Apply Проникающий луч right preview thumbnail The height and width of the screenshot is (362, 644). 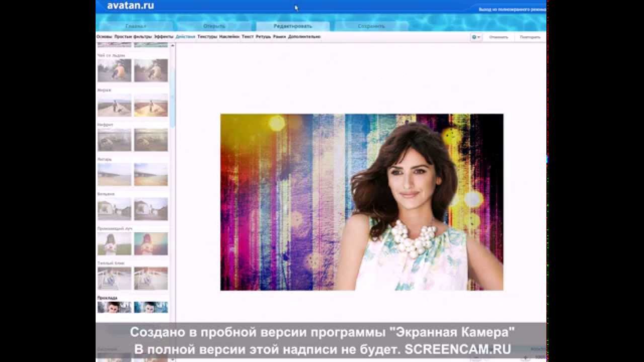point(151,244)
